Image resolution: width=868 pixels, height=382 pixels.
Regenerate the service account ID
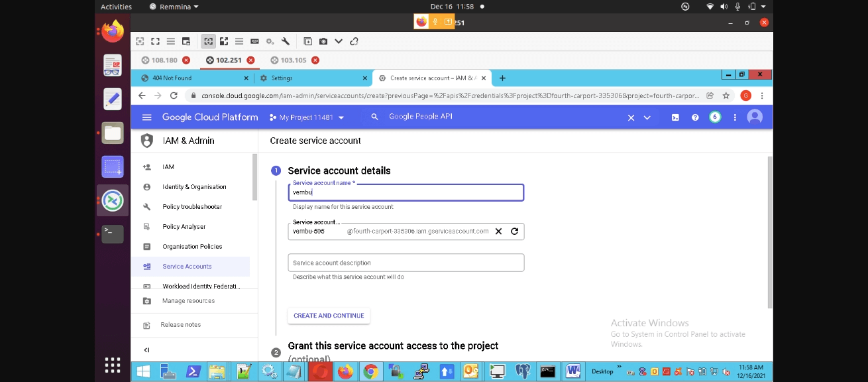click(x=514, y=231)
